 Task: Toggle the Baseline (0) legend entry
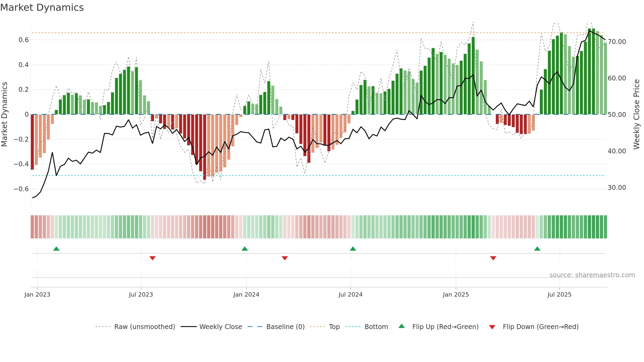pyautogui.click(x=276, y=327)
